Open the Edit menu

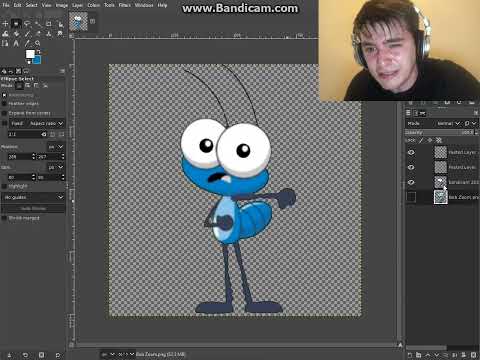click(17, 5)
